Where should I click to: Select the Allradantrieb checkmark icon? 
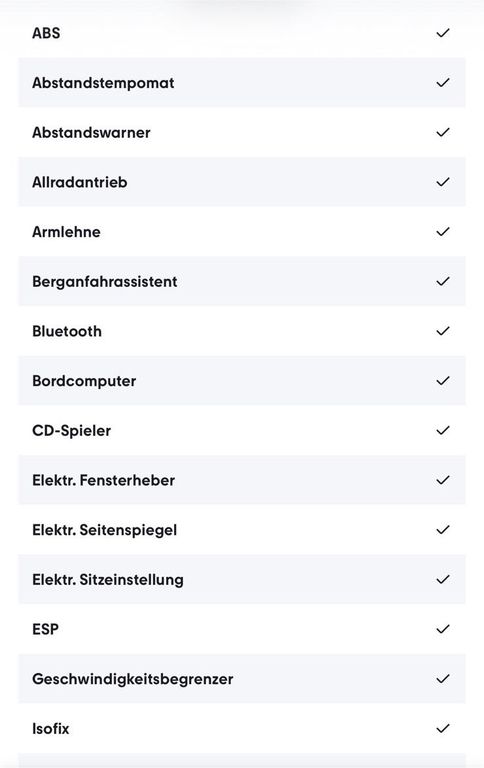[x=442, y=182]
